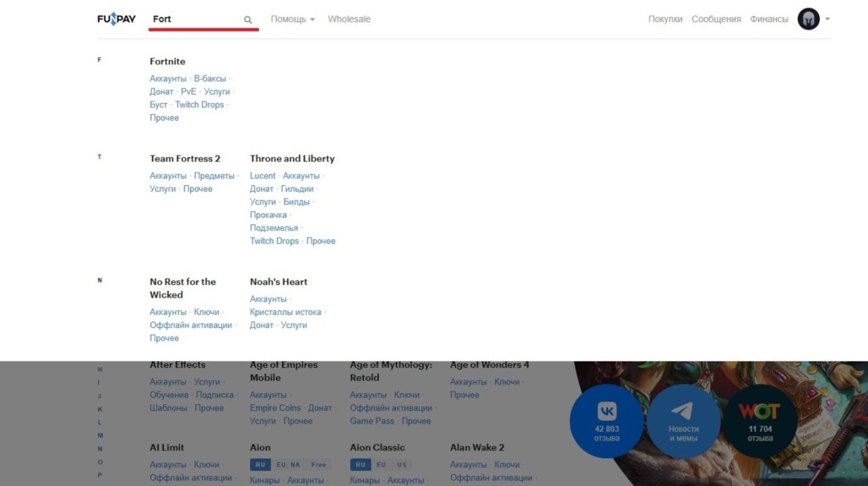The image size is (868, 486).
Task: Open Team Fortress 2 Предметы link
Action: [214, 176]
